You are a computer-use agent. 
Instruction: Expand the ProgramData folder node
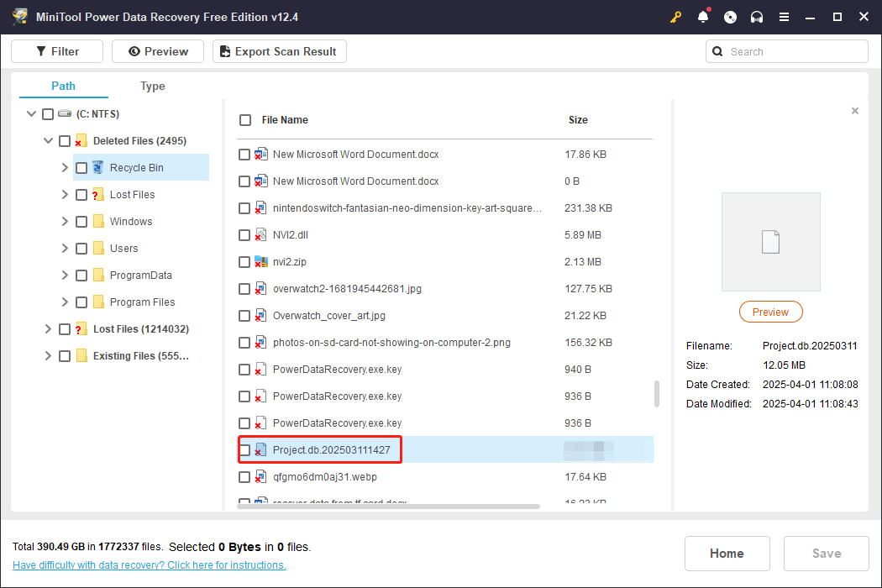click(65, 276)
